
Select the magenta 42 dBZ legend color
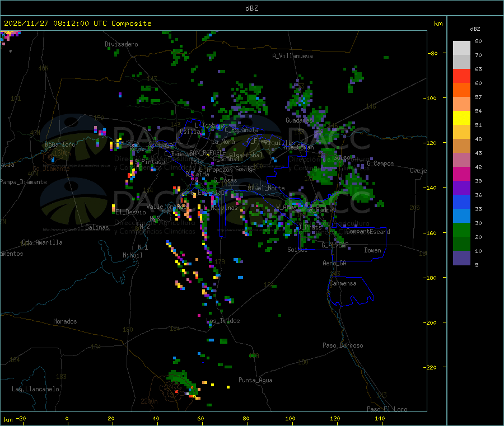point(461,174)
